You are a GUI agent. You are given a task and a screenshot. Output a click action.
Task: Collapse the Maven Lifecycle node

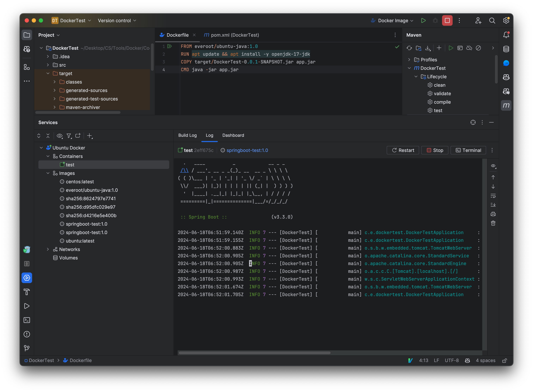point(416,77)
